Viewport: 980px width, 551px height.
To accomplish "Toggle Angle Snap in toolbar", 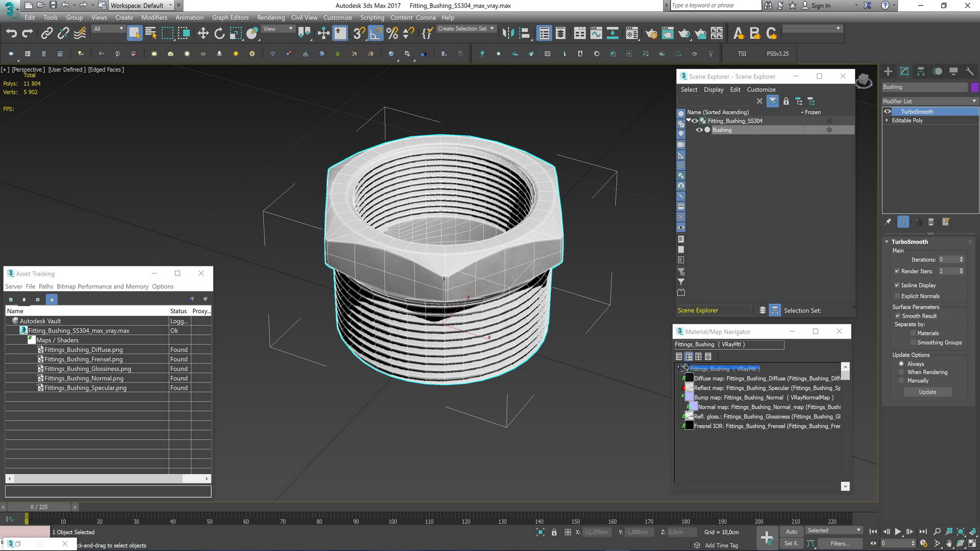I will pyautogui.click(x=376, y=34).
